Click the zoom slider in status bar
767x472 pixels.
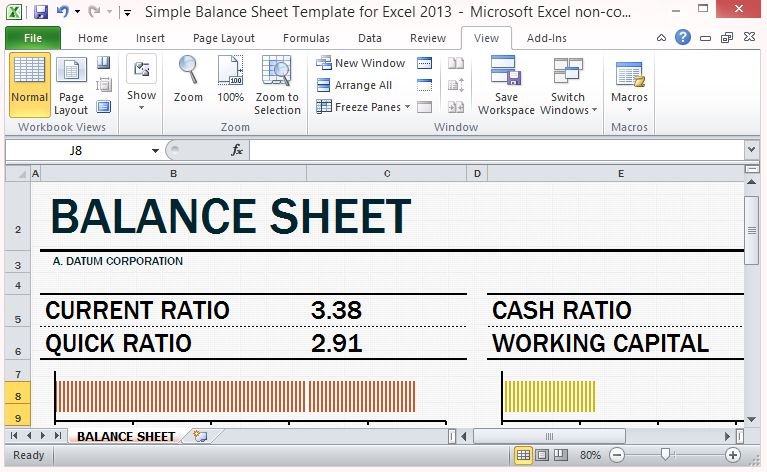click(667, 455)
